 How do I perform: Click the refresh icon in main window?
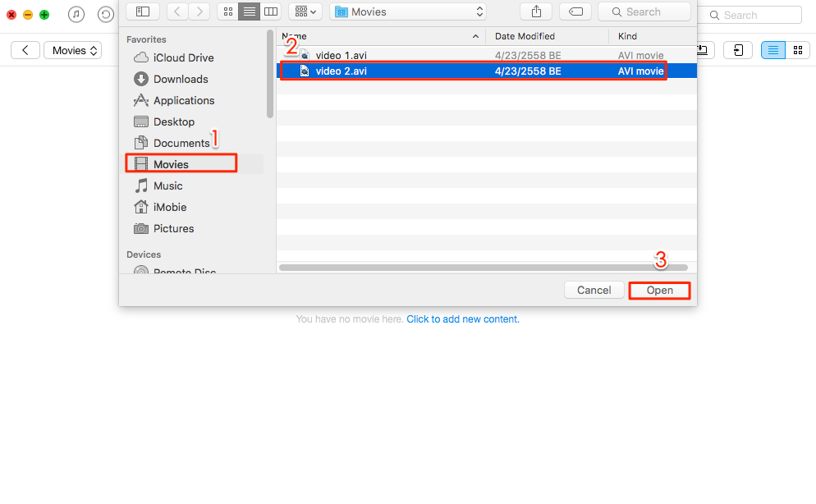pos(106,15)
